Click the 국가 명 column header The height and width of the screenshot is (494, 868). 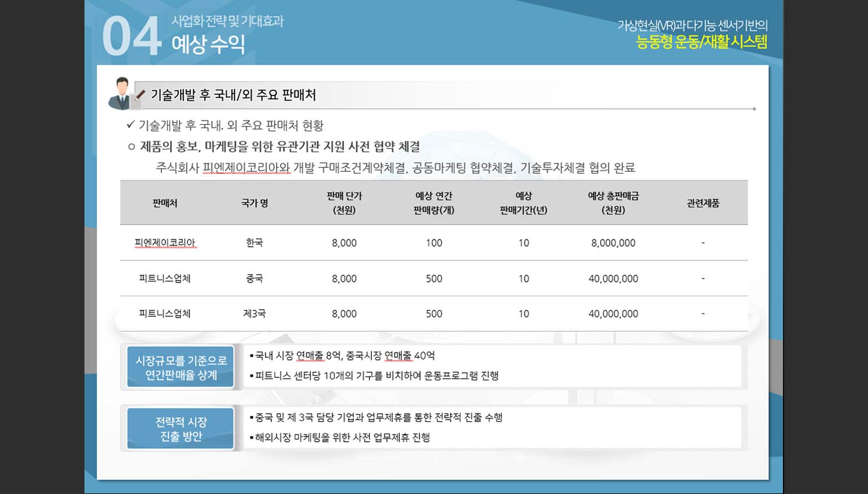(x=255, y=203)
